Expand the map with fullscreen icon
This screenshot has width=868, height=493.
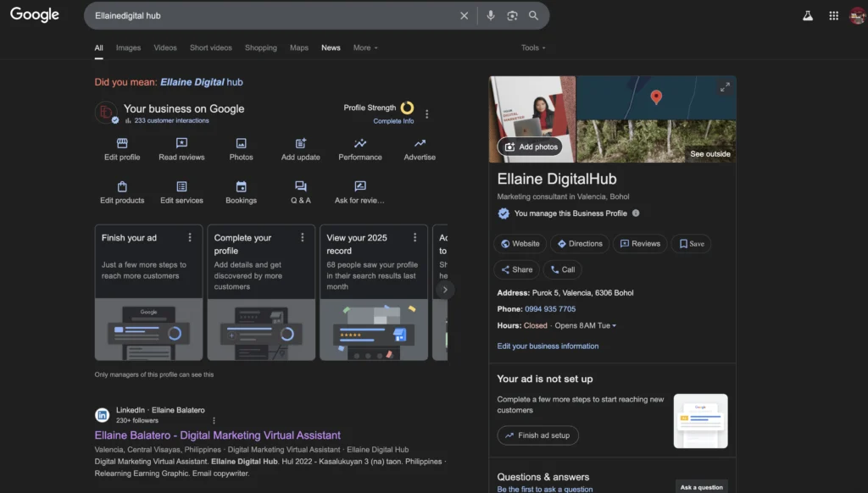click(725, 87)
